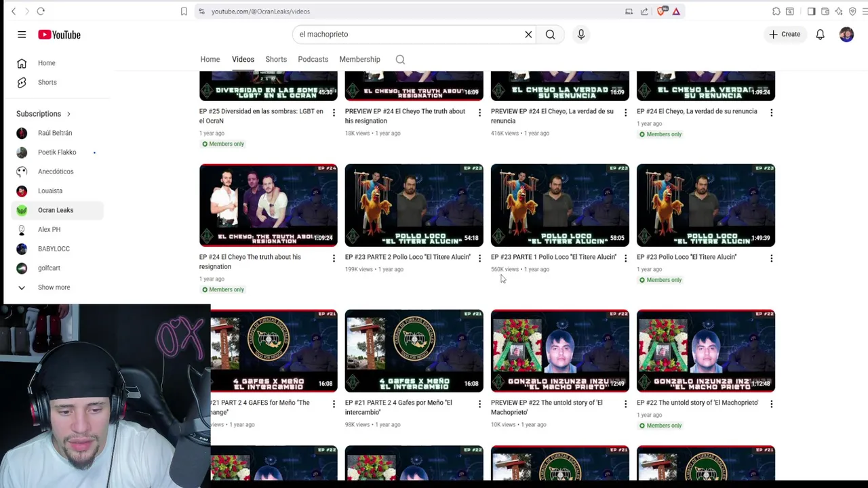Go to the Membership tab
868x488 pixels.
(359, 60)
